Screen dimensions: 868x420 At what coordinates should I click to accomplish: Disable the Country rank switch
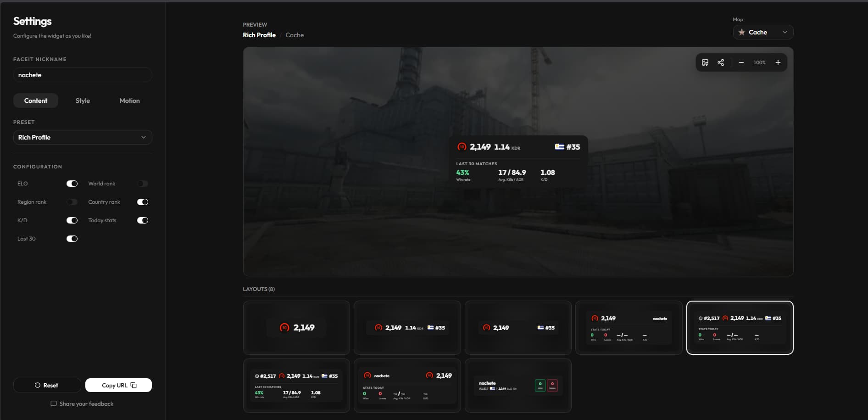click(143, 202)
